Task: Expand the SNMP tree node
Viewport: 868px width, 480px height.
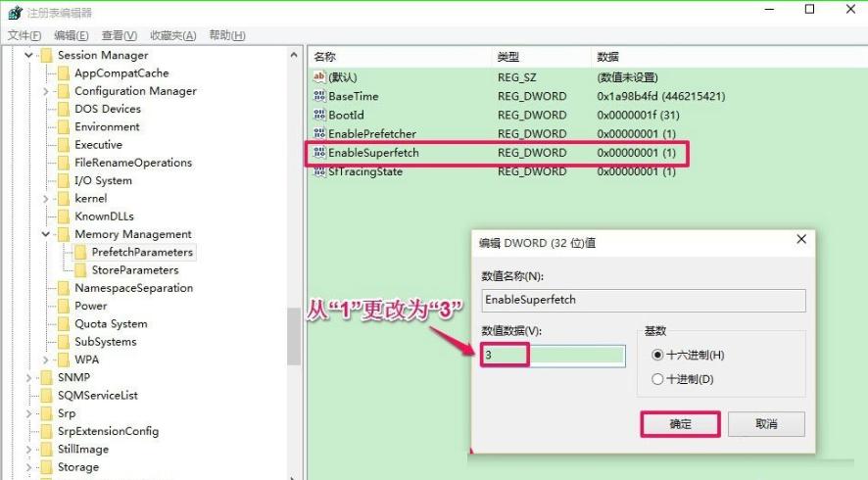Action: (x=29, y=377)
